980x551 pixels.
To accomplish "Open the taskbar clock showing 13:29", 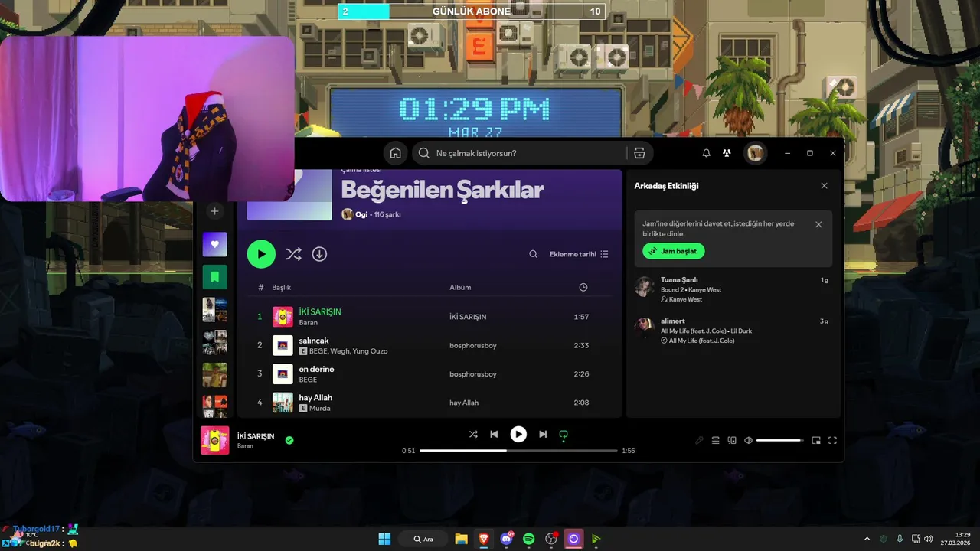I will click(x=957, y=539).
